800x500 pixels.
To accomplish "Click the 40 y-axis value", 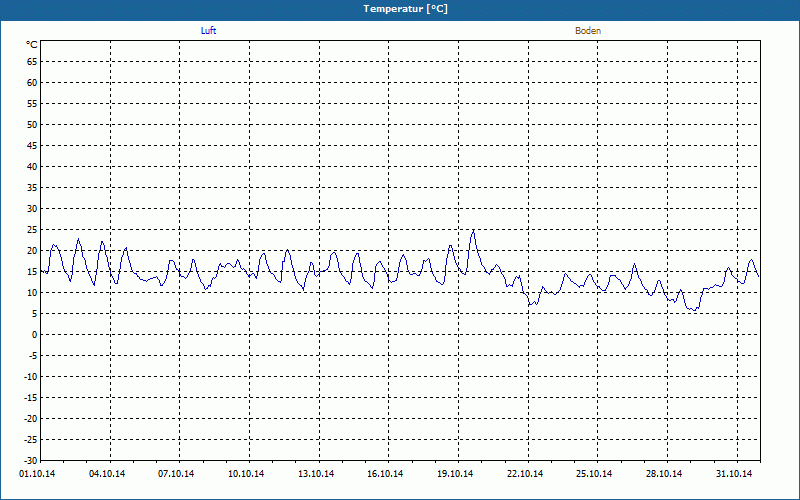I will [32, 167].
